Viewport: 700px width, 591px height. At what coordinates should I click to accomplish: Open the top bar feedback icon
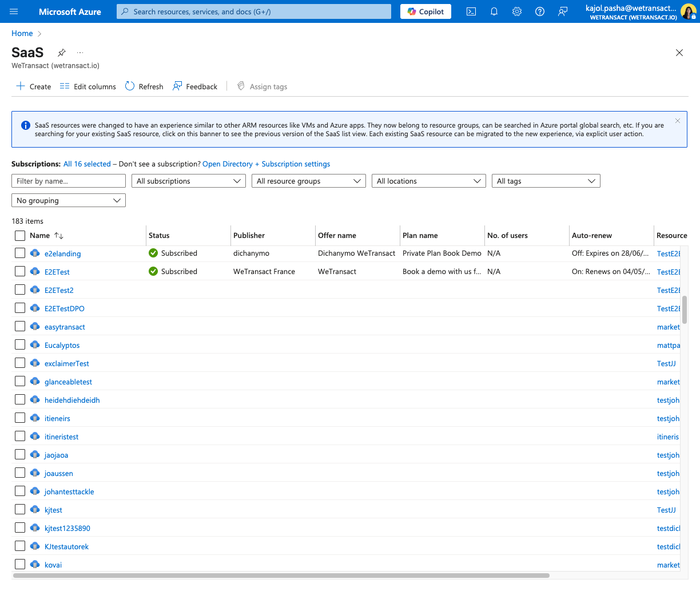tap(563, 11)
